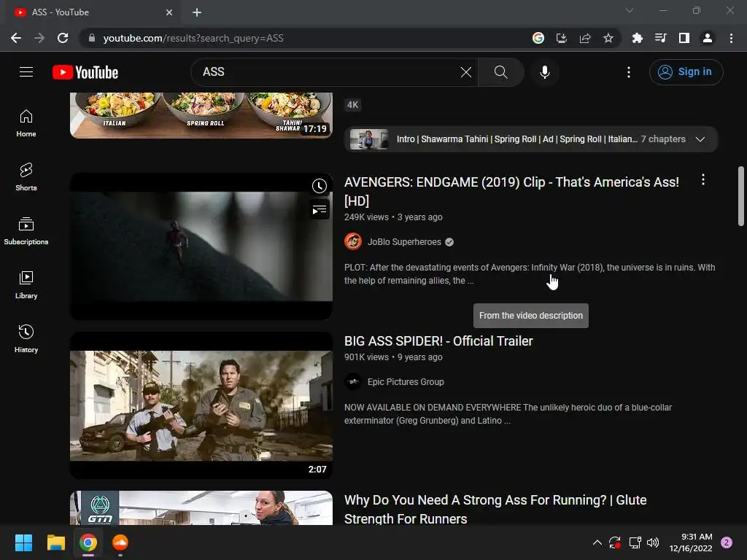Open the three-dot menu for Avengers video
This screenshot has width=747, height=560.
point(703,179)
